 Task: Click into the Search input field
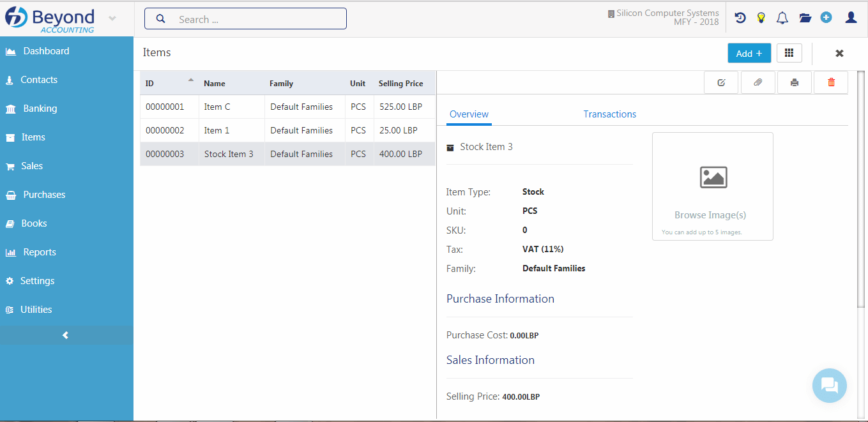[x=255, y=19]
